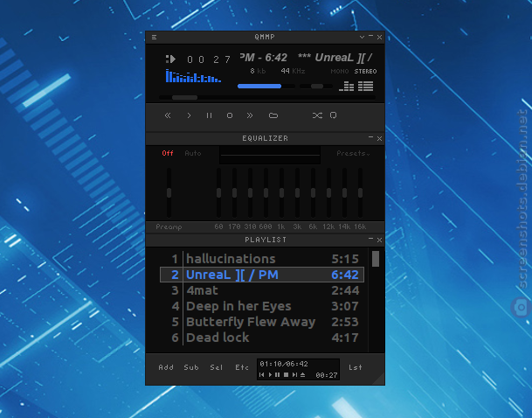Screen dimensions: 532x418
Task: Stop playback with the stop icon
Action: coord(230,115)
